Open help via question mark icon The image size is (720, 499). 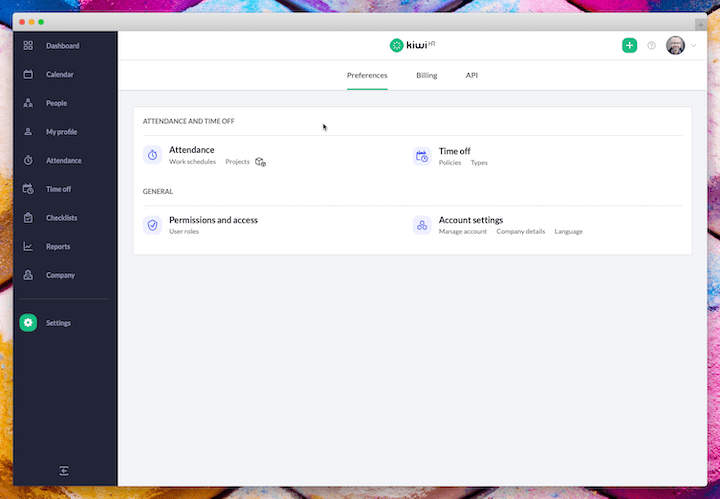(651, 45)
